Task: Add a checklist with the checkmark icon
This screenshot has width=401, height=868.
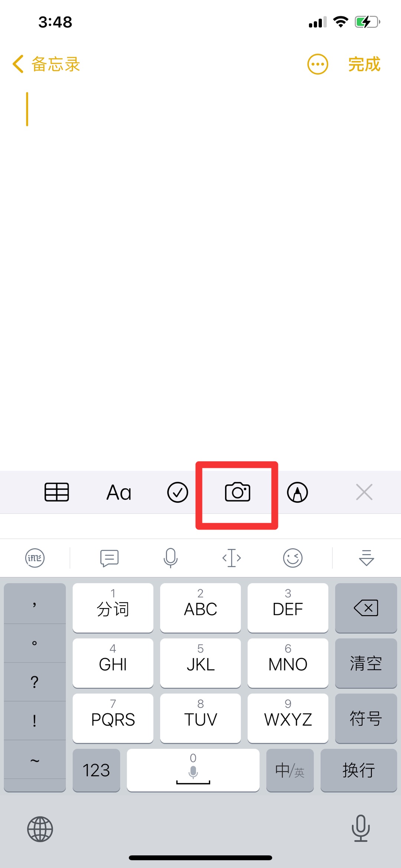Action: point(177,492)
